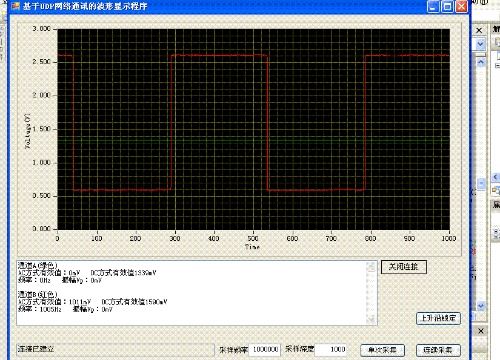Start single acquisition with 单次采集
The height and width of the screenshot is (360, 500).
point(382,350)
